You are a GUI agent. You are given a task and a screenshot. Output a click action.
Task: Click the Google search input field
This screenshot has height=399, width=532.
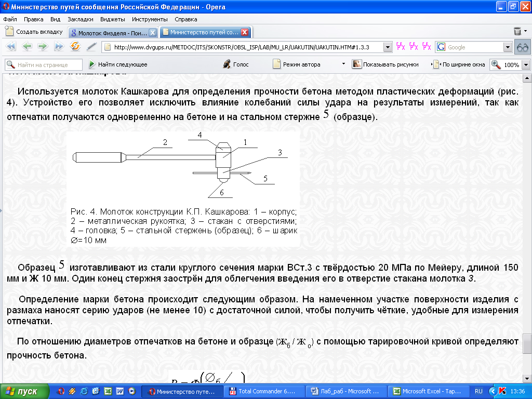[x=475, y=47]
